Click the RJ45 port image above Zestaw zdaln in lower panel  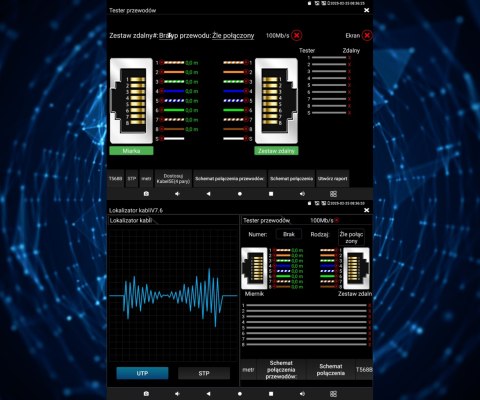tap(357, 268)
